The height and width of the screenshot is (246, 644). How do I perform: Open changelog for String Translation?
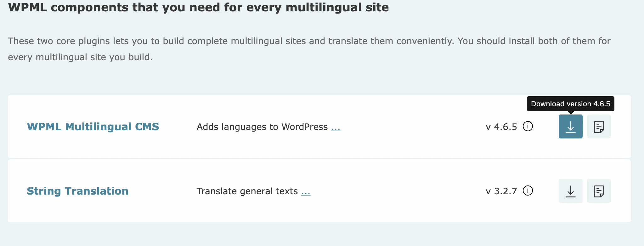[x=599, y=191]
